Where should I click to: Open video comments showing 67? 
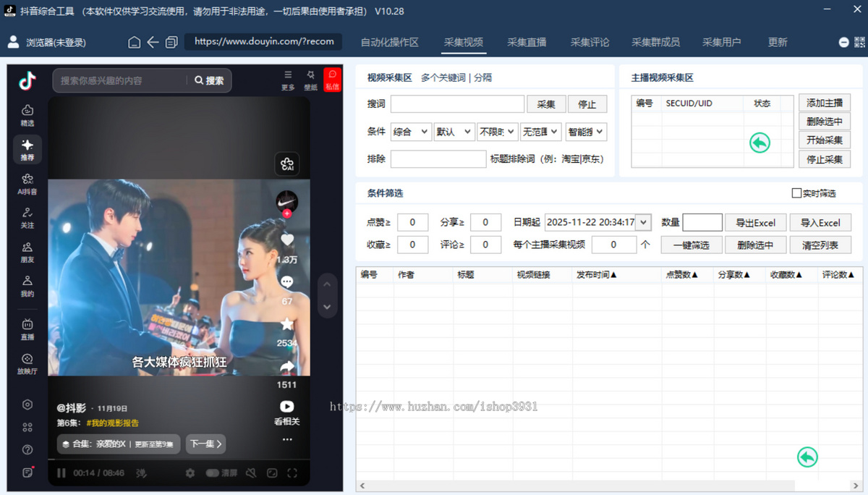pyautogui.click(x=287, y=282)
